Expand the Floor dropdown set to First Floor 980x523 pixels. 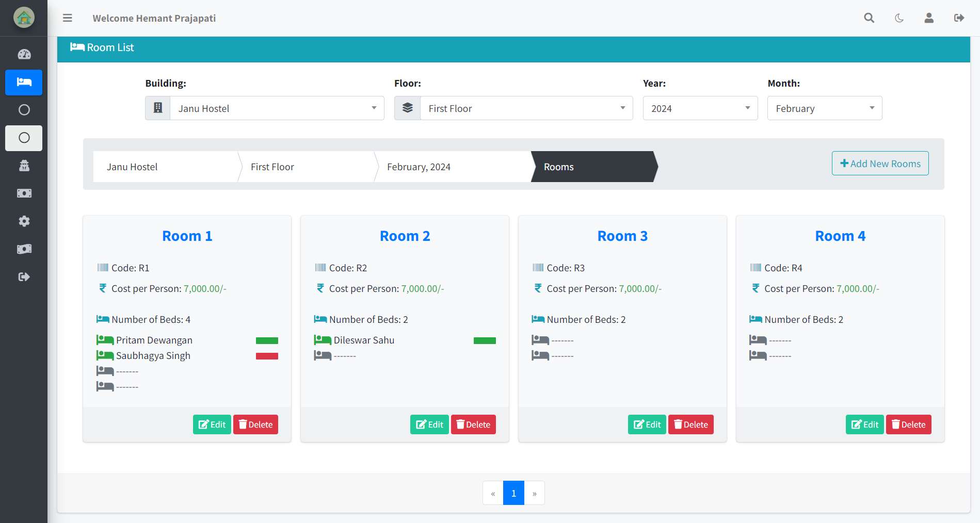[525, 108]
